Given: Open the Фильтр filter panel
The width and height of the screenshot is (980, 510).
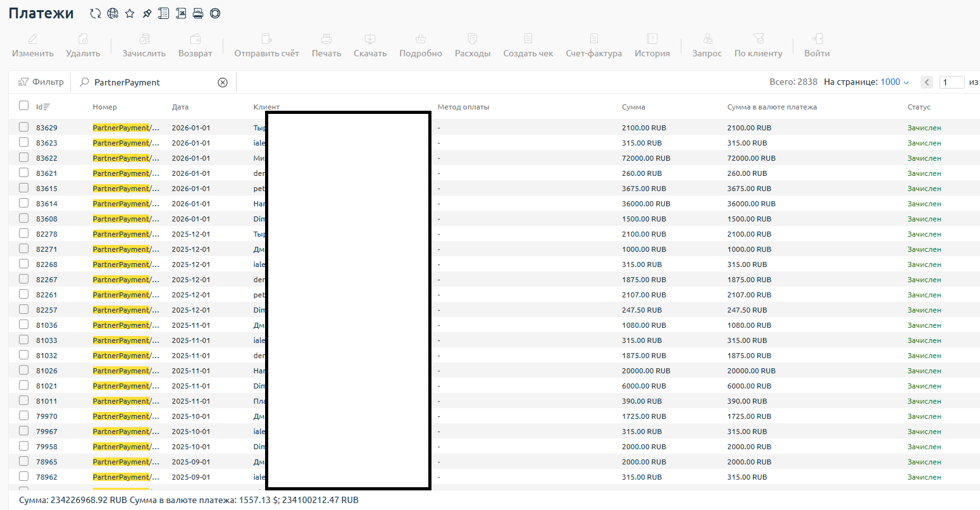Looking at the screenshot, I should [41, 82].
